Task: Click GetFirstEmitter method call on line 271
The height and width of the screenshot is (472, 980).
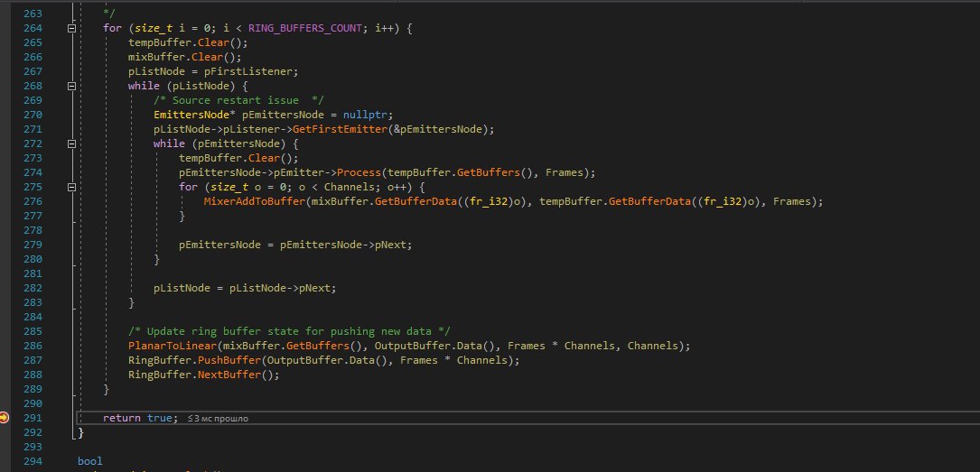Action: [340, 129]
